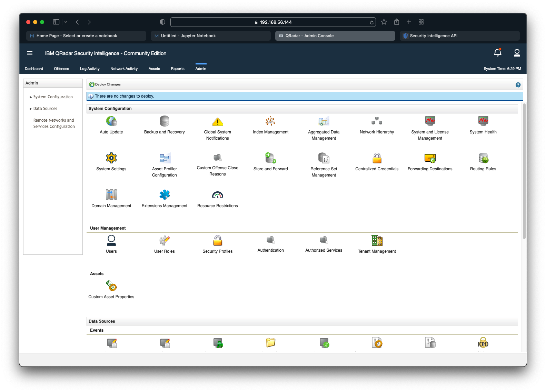Click the Data Sources section header
This screenshot has width=546, height=392.
click(302, 321)
